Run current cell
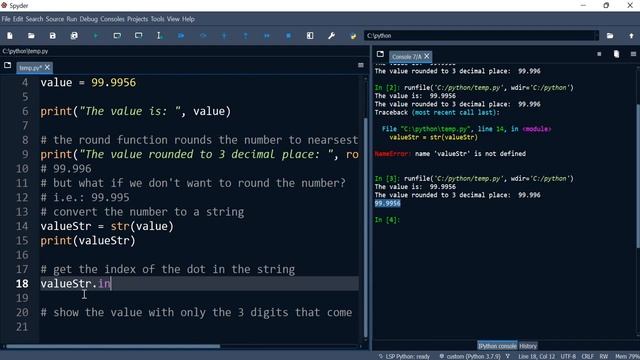The height and width of the screenshot is (360, 640). tap(117, 36)
